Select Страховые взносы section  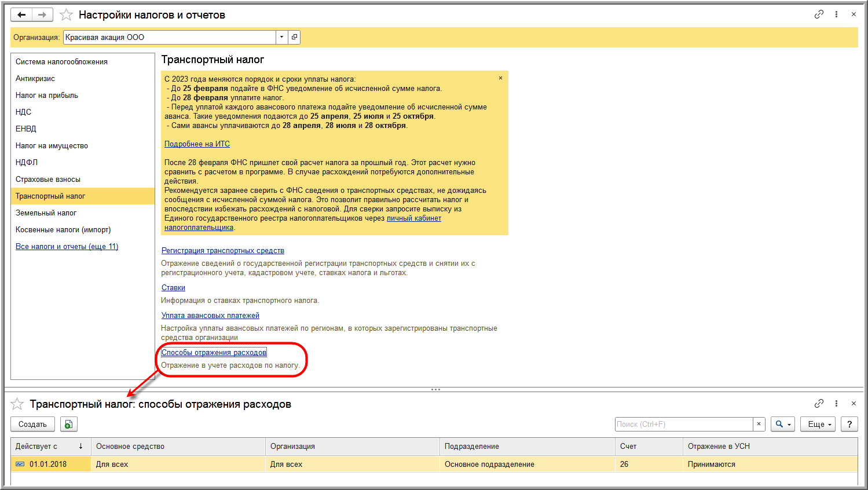pyautogui.click(x=83, y=179)
